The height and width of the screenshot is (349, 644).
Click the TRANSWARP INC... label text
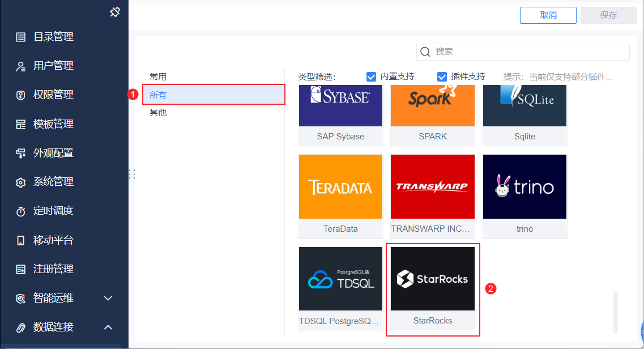click(x=430, y=229)
